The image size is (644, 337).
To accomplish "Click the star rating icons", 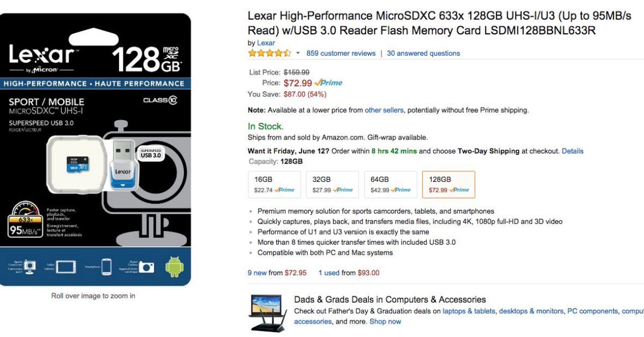I will 269,53.
